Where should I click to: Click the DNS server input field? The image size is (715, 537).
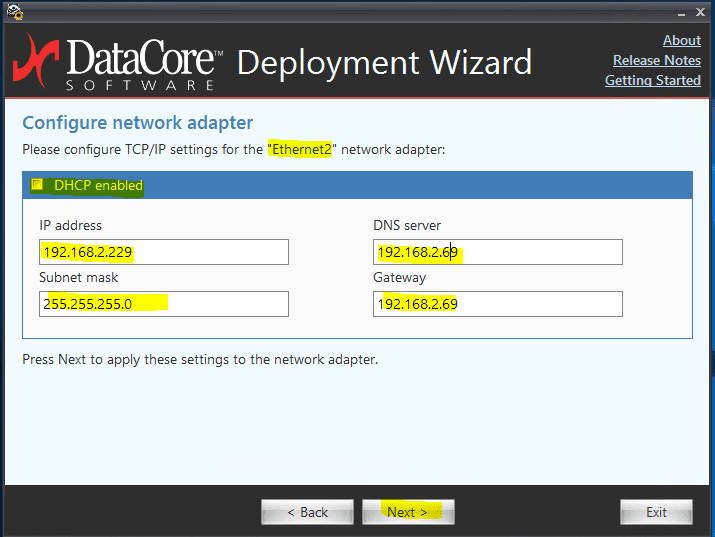click(x=498, y=252)
